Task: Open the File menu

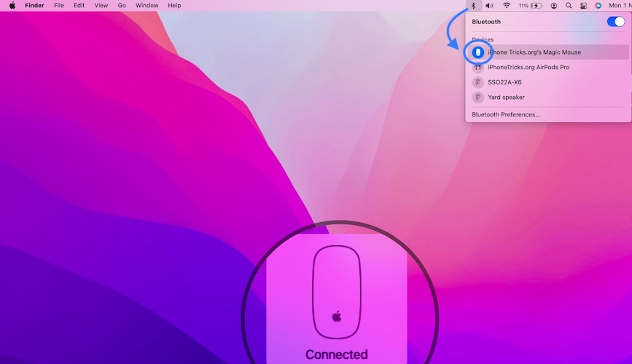Action: coord(59,6)
